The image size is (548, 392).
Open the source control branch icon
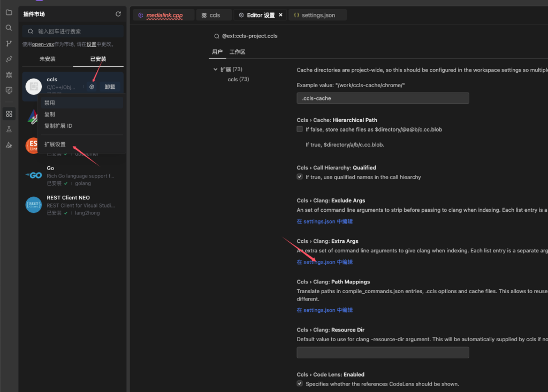pos(9,43)
